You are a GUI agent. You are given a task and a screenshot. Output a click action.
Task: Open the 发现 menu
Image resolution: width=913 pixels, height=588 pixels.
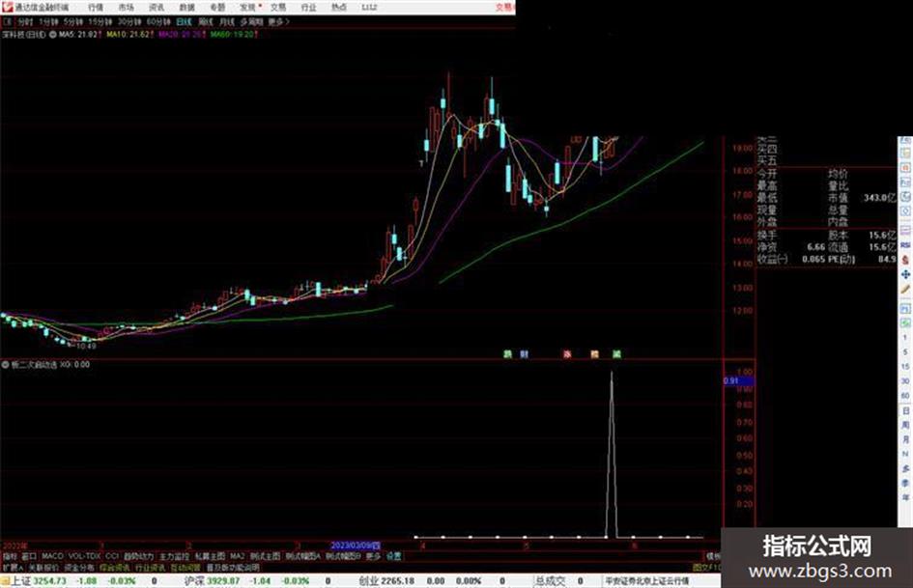248,8
